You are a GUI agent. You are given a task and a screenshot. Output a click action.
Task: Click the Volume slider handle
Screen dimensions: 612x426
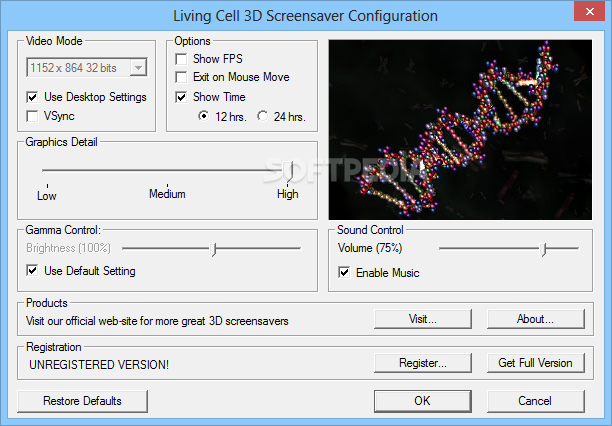coord(543,249)
